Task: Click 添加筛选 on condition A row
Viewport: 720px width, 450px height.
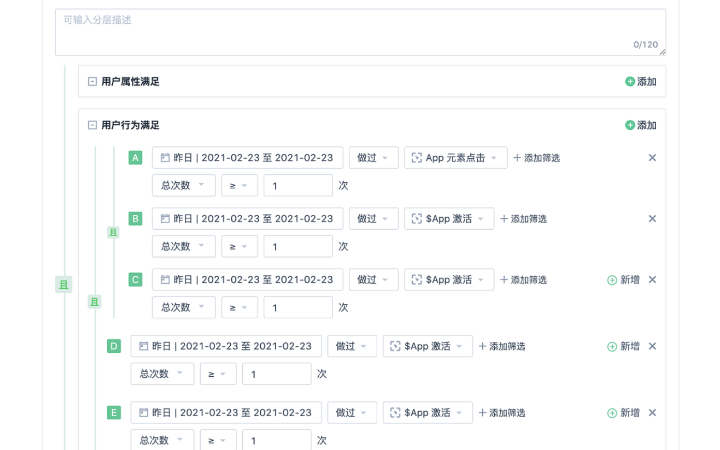Action: pos(536,158)
